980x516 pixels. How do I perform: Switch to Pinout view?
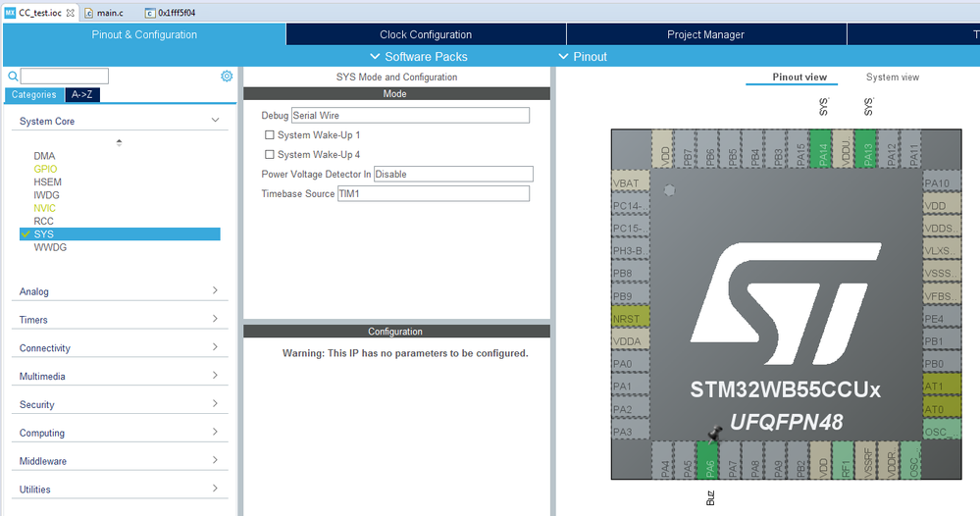799,77
